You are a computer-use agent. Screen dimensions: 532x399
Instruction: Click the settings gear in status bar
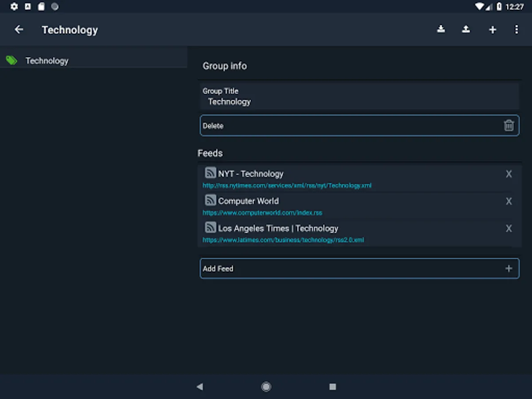[x=14, y=7]
